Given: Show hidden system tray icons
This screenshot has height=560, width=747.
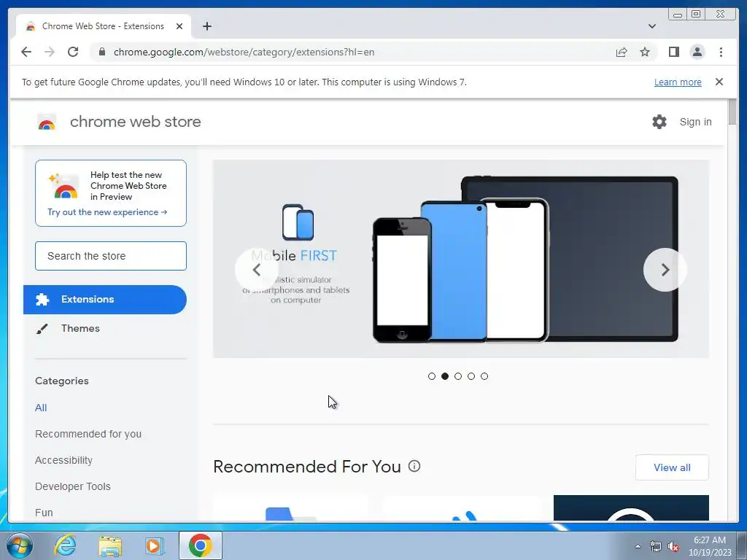Looking at the screenshot, I should [x=638, y=546].
